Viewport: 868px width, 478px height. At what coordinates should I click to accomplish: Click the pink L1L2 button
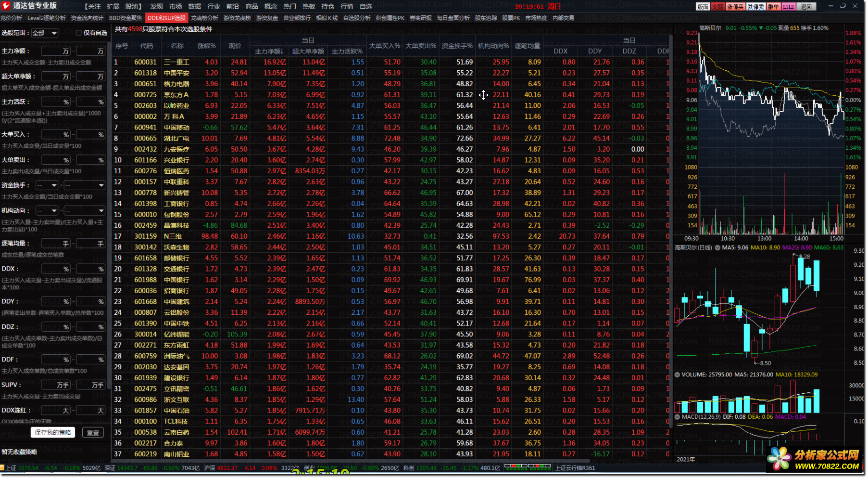788,7
